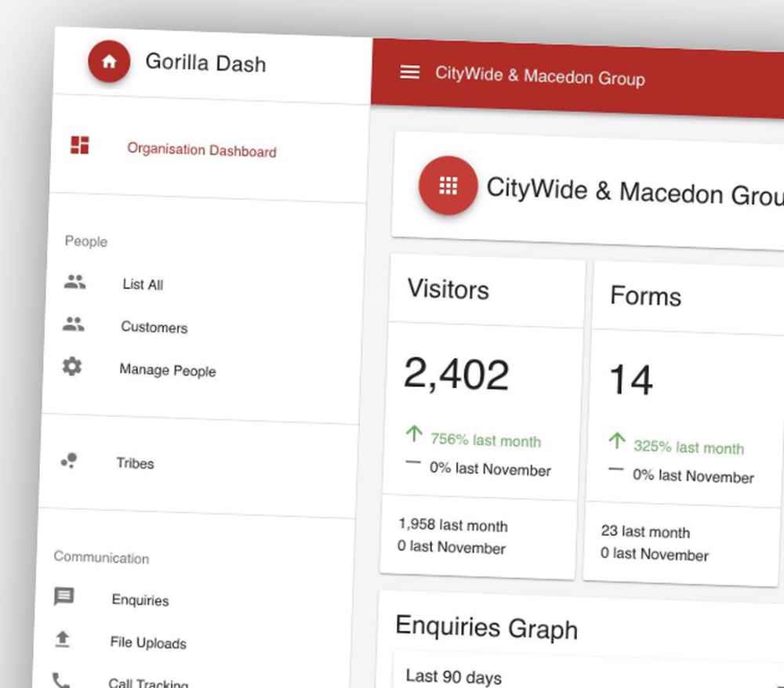Viewport: 784px width, 688px height.
Task: Open Manage People settings
Action: (x=168, y=370)
